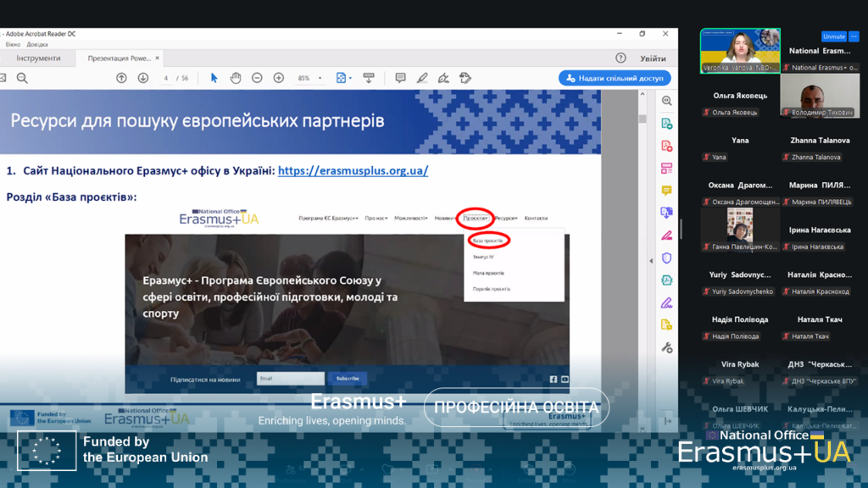
Task: Zoom in using the plus icon
Action: [278, 78]
